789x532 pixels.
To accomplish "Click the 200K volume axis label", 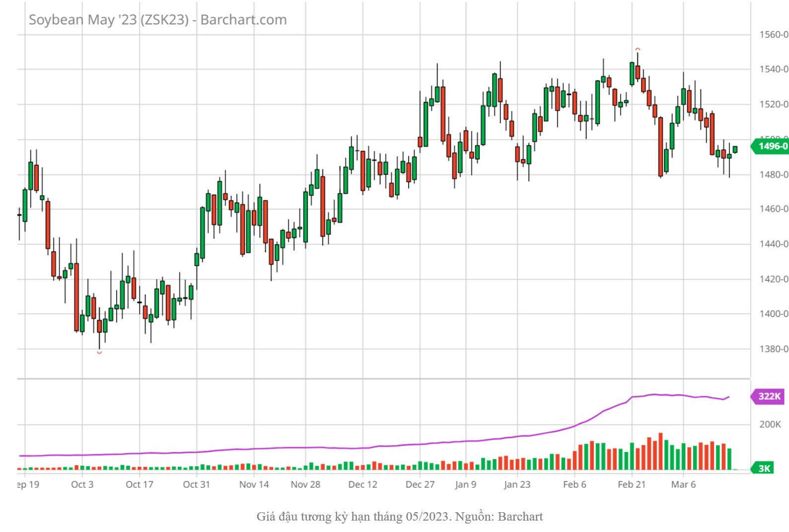I will pos(770,424).
